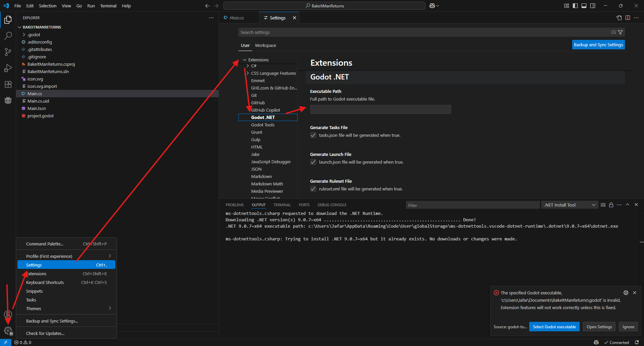Switch to Workspace settings tab
644x346 pixels.
click(x=265, y=45)
